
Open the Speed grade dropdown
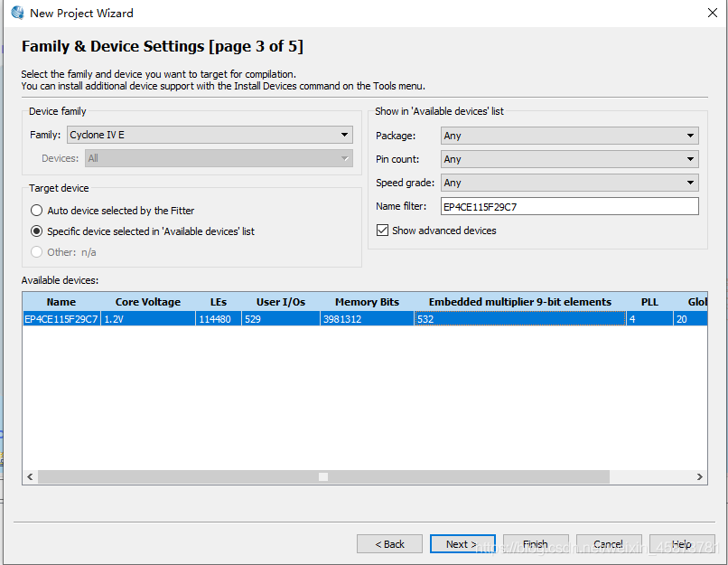(570, 183)
